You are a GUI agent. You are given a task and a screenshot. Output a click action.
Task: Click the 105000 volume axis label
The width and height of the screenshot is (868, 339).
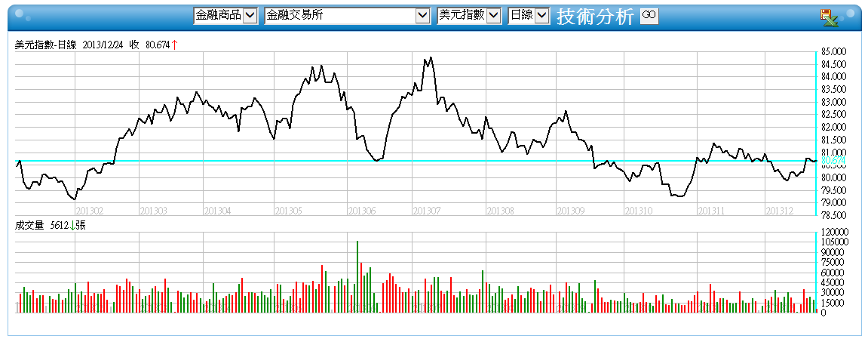click(x=834, y=242)
